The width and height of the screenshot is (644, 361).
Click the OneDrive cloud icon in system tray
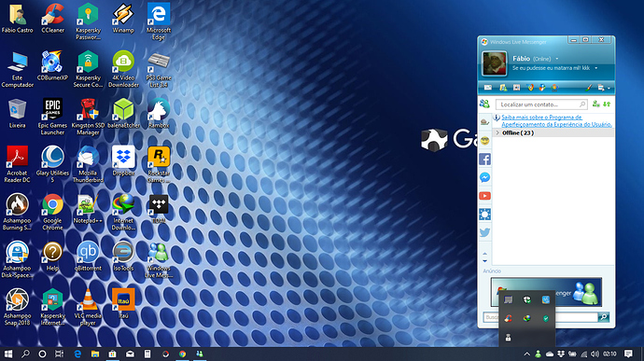coord(550,354)
